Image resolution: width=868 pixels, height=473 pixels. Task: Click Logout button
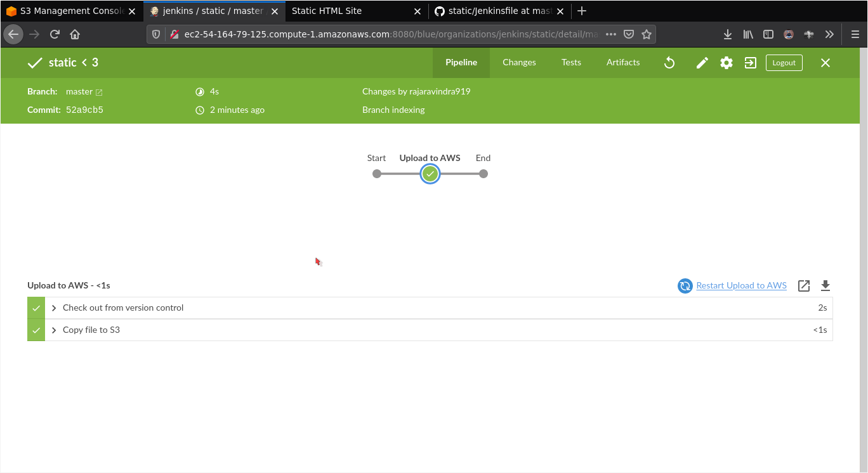pyautogui.click(x=784, y=63)
